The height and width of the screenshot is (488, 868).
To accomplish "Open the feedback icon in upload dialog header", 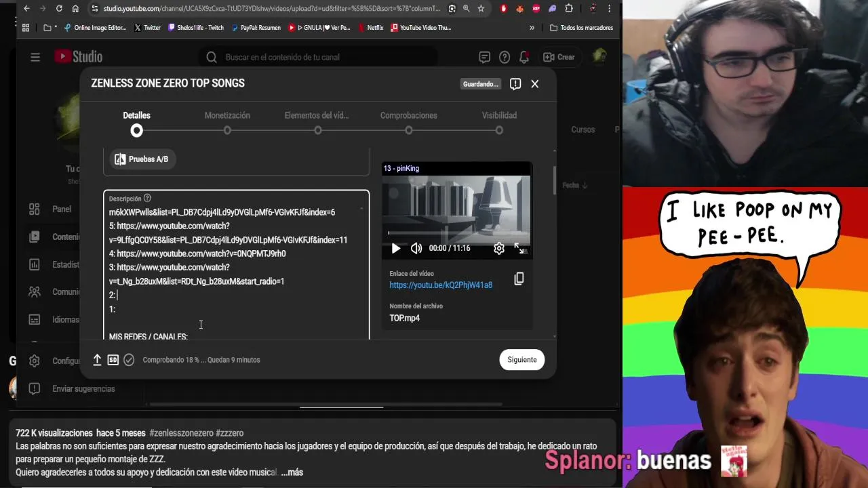I will coord(515,84).
